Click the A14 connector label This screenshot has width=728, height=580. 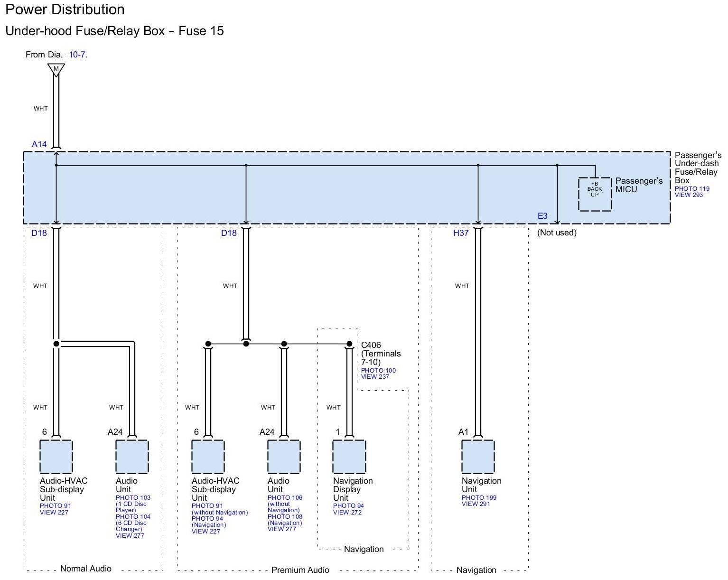click(x=39, y=144)
